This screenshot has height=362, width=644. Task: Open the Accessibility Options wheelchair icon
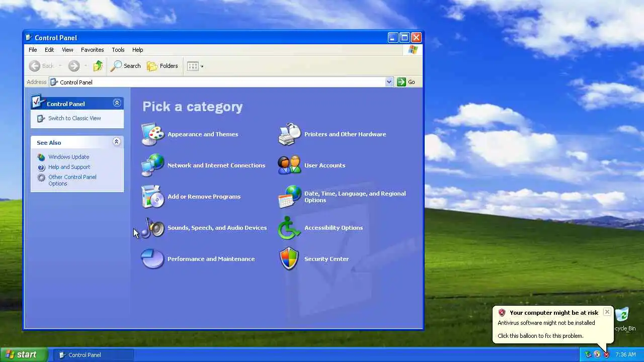pos(289,228)
